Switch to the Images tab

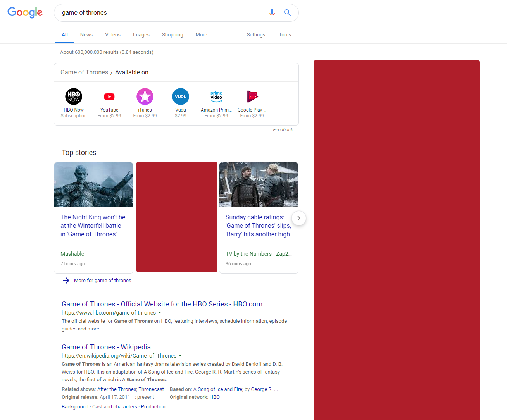coord(141,35)
